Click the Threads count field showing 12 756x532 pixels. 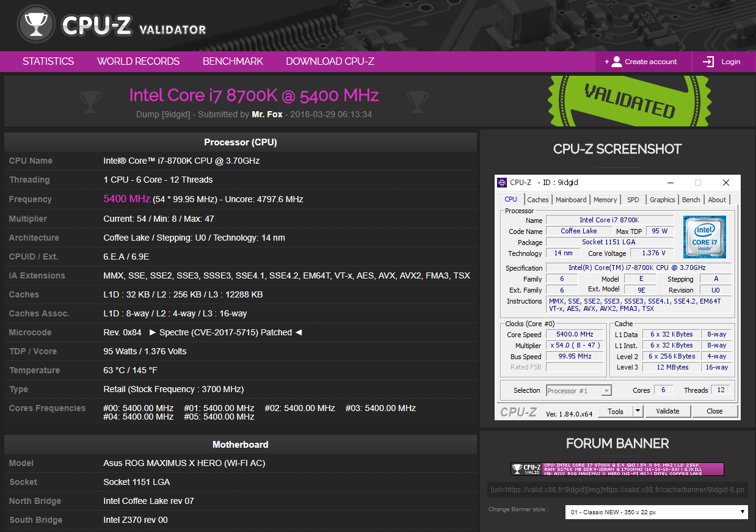(721, 390)
